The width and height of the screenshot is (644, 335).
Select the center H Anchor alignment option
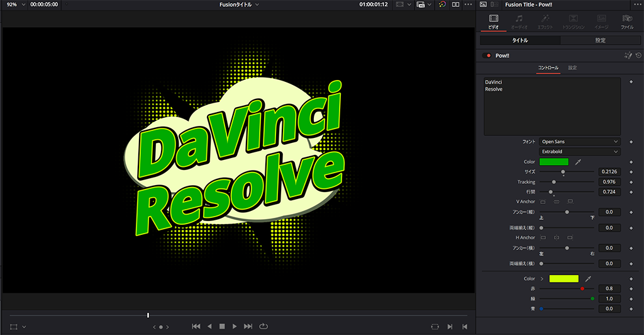(557, 237)
